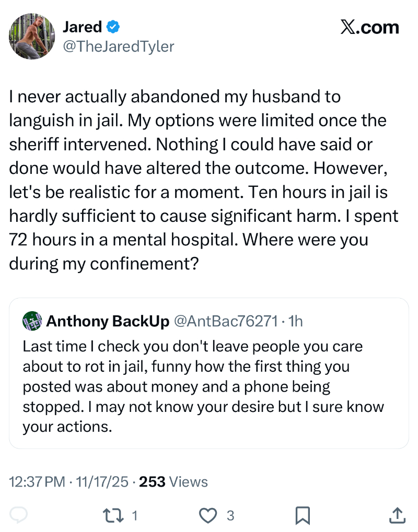Click the 12:37 PM timestamp

(37, 482)
